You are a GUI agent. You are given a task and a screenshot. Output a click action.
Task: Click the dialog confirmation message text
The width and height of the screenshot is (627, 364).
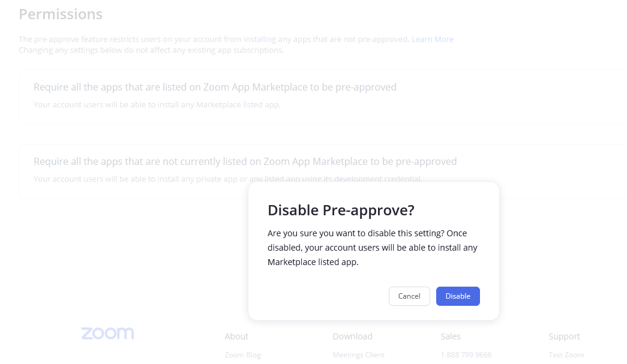[372, 248]
